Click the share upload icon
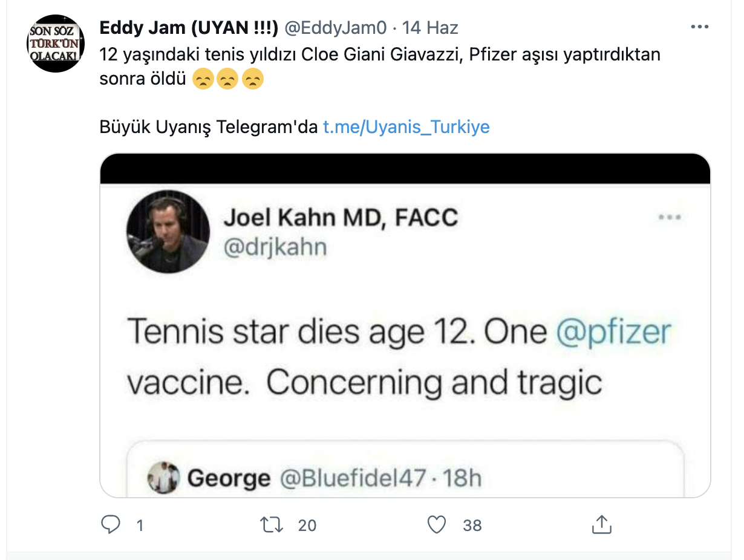This screenshot has height=560, width=744. pos(601,525)
